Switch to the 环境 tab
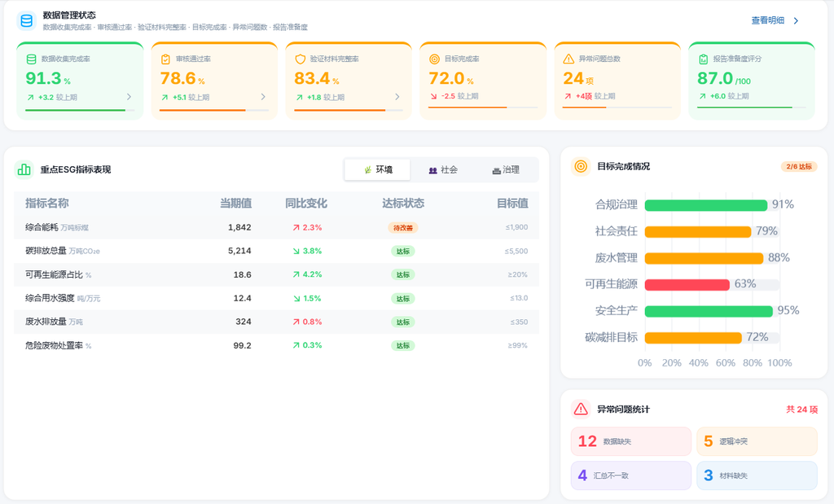The height and width of the screenshot is (504, 834). coord(378,169)
